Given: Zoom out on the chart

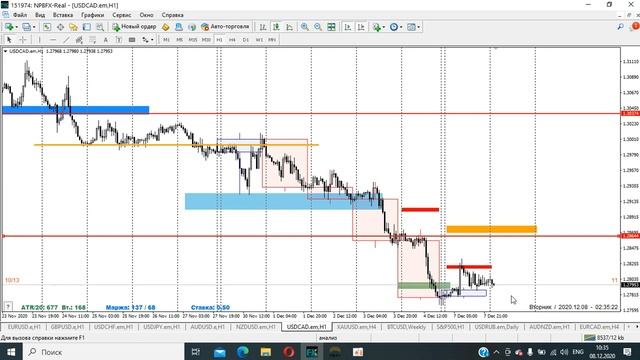Looking at the screenshot, I should click(x=318, y=27).
